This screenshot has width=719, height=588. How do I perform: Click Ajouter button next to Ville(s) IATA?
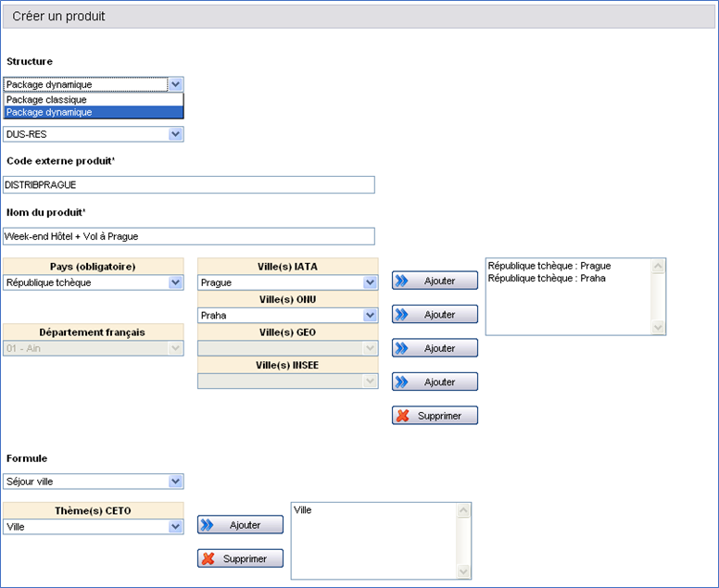pyautogui.click(x=435, y=281)
